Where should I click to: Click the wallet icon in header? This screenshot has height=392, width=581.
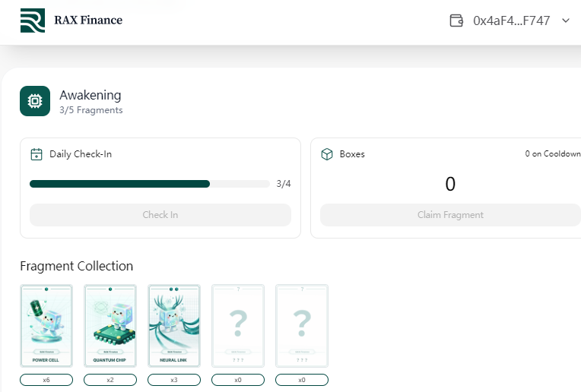pyautogui.click(x=456, y=21)
